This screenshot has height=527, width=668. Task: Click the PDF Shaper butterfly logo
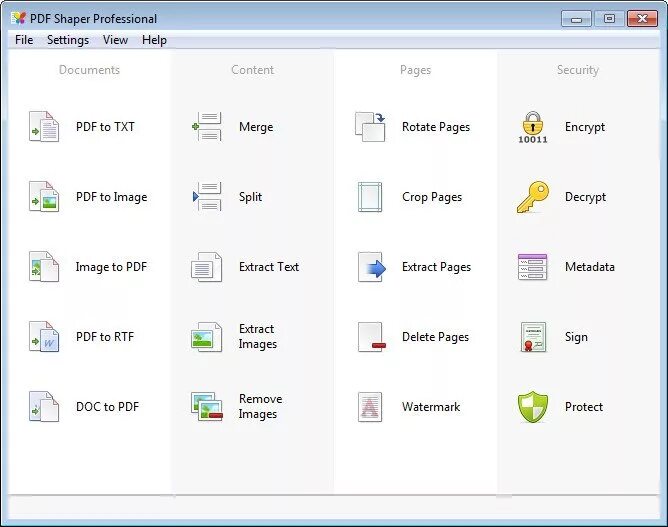[x=19, y=18]
